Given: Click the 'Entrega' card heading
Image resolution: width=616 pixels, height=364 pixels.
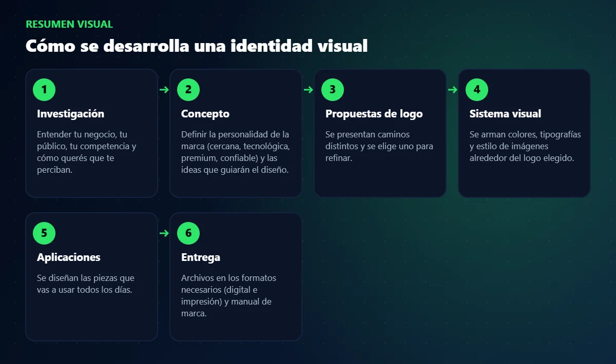Looking at the screenshot, I should click(201, 257).
